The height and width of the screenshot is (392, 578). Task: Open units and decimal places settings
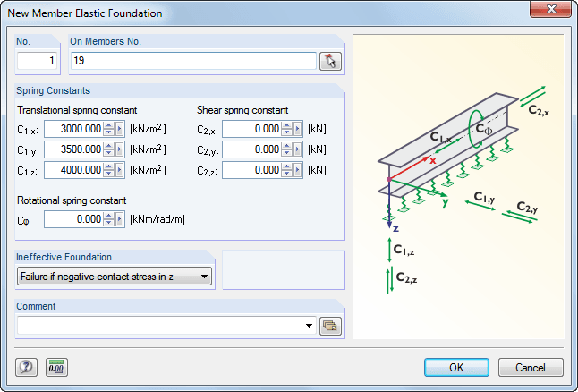click(56, 367)
